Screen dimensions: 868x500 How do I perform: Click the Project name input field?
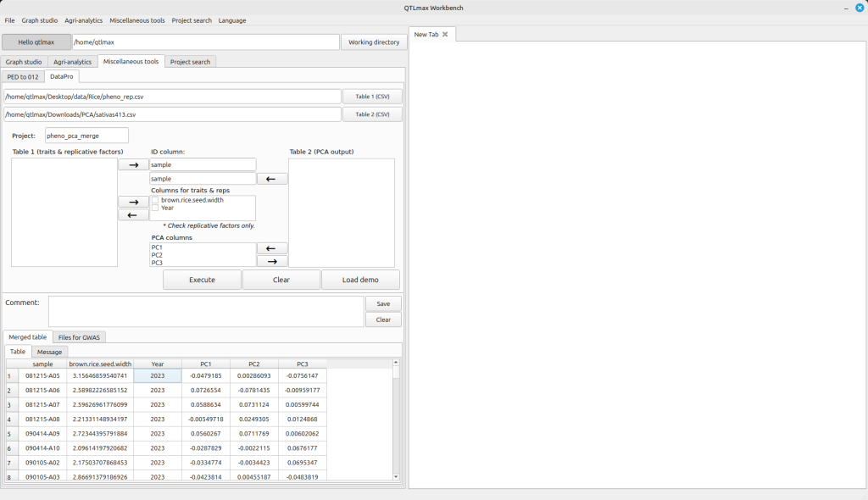click(86, 136)
